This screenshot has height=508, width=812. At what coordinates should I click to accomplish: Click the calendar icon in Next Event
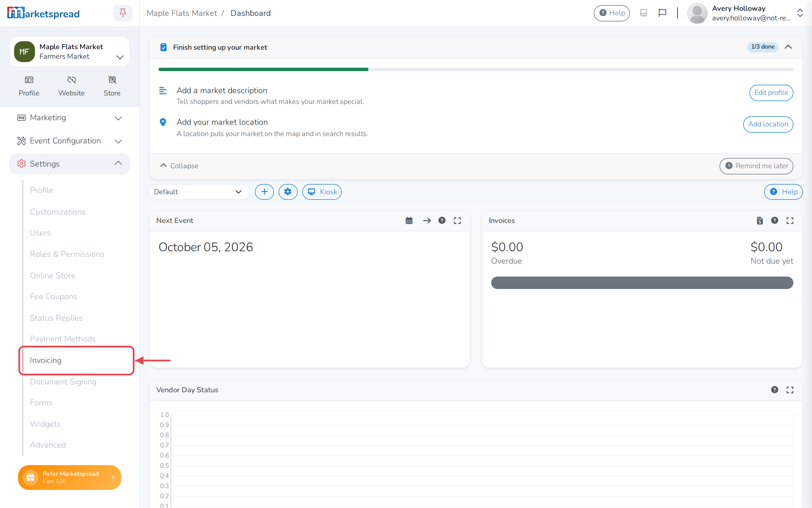[409, 221]
